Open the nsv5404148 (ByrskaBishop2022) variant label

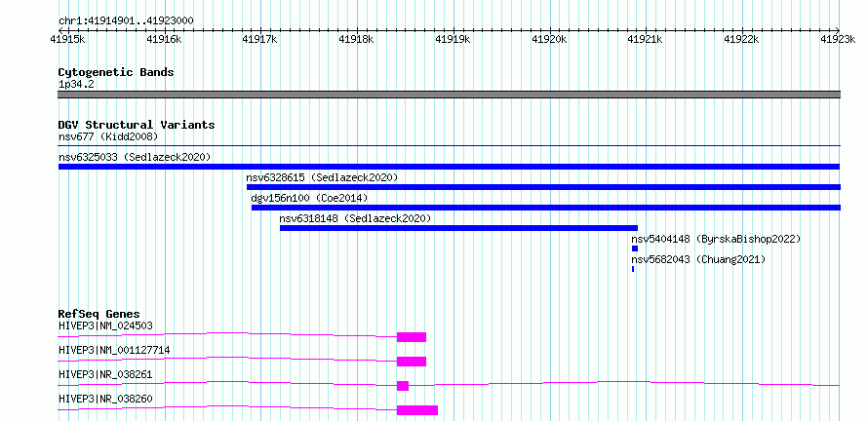click(716, 239)
